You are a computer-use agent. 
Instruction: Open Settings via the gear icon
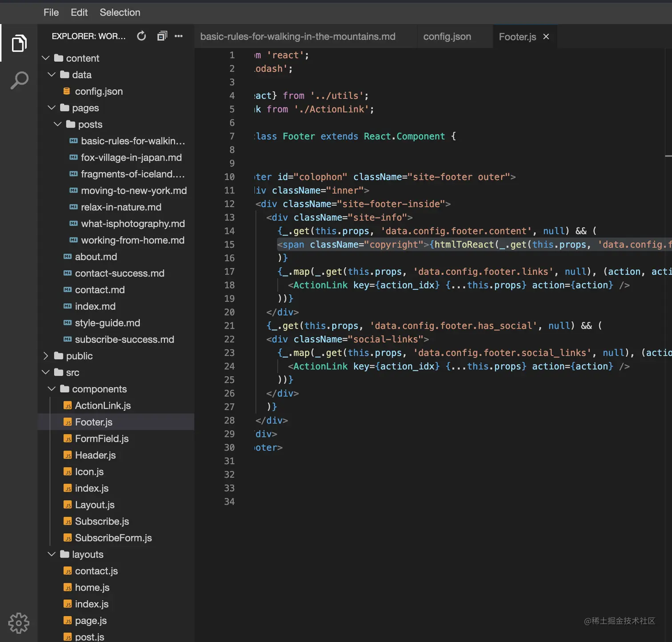(19, 623)
